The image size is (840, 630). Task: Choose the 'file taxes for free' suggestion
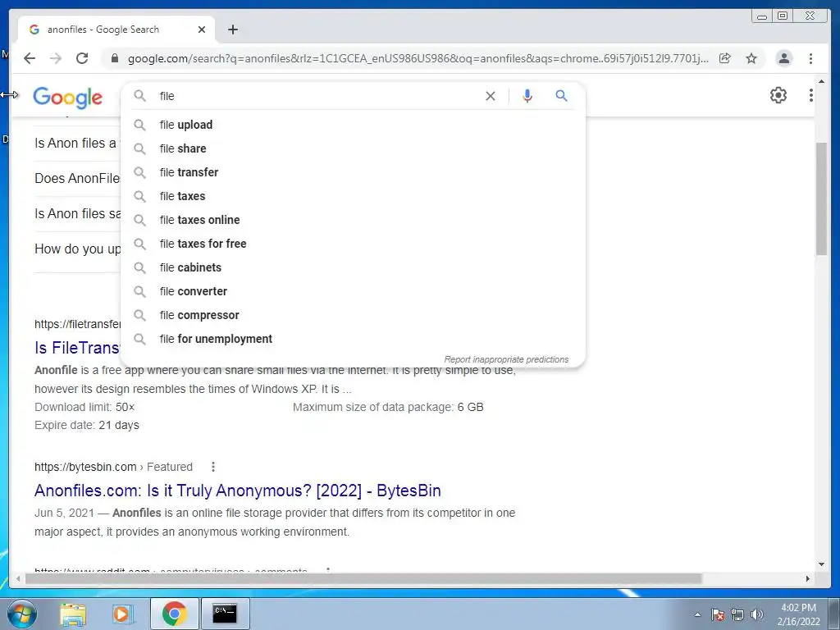click(353, 244)
